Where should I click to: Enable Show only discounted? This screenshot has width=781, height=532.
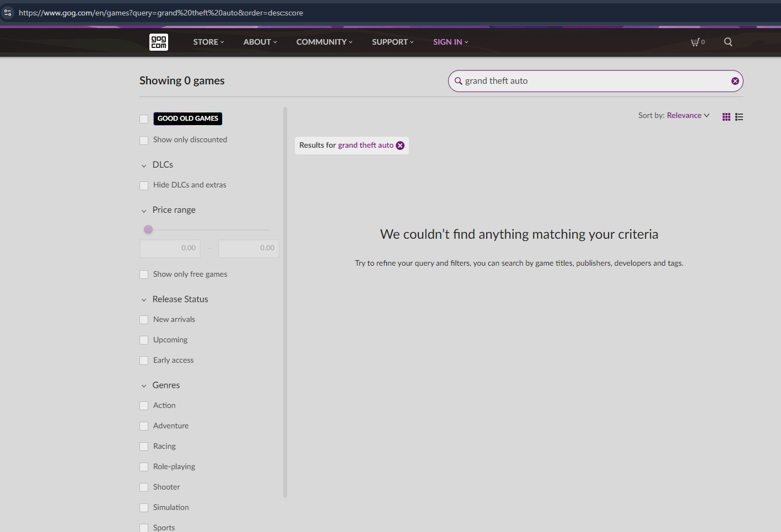tap(144, 141)
